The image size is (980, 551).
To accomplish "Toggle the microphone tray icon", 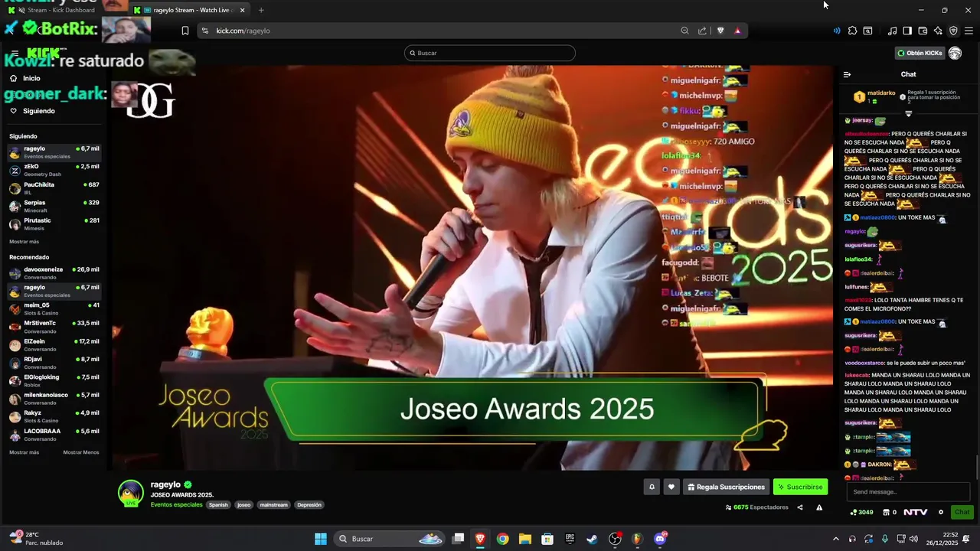I will 885,539.
